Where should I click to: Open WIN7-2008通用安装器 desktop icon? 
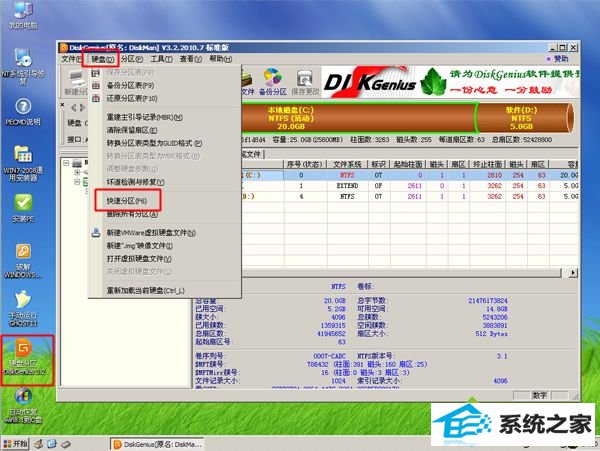coord(23,163)
